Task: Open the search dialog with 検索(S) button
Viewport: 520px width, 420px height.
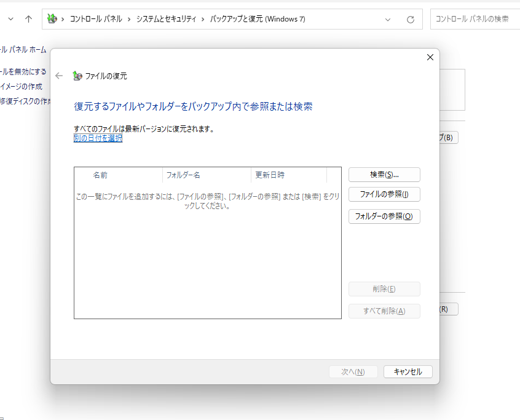Action: pos(384,175)
